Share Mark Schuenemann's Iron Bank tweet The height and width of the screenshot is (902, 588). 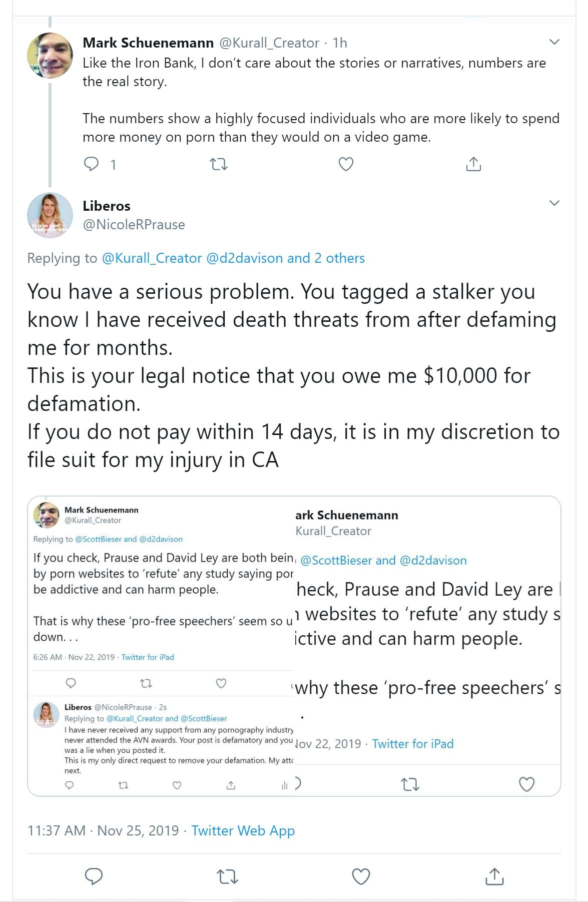[x=473, y=164]
